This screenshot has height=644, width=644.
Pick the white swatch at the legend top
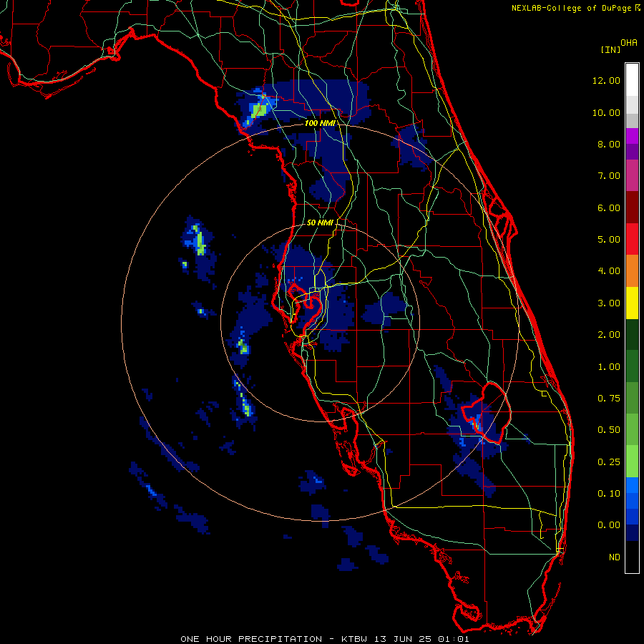(632, 80)
